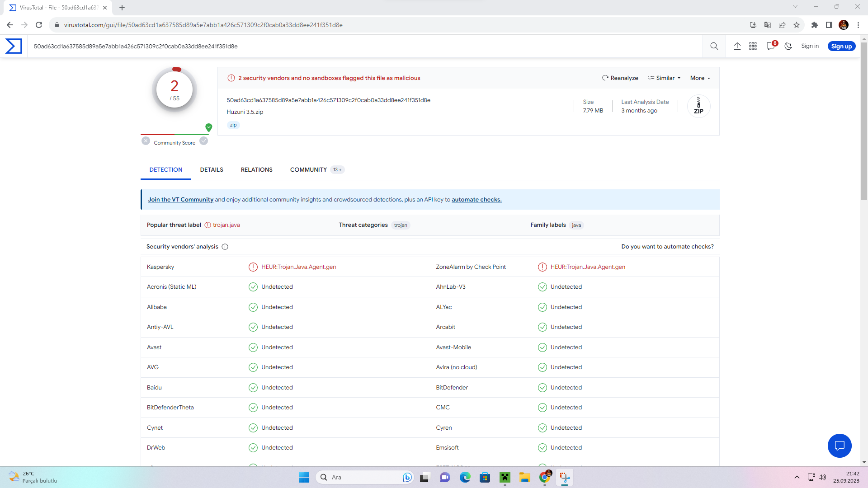868x488 pixels.
Task: Show hidden system tray icons chevron
Action: (x=797, y=477)
